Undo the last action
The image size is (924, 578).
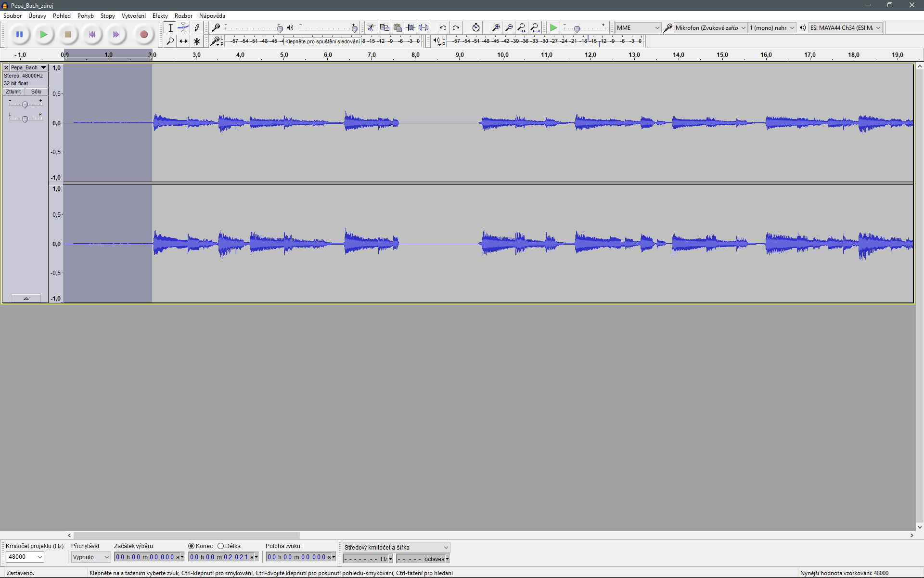click(x=443, y=28)
